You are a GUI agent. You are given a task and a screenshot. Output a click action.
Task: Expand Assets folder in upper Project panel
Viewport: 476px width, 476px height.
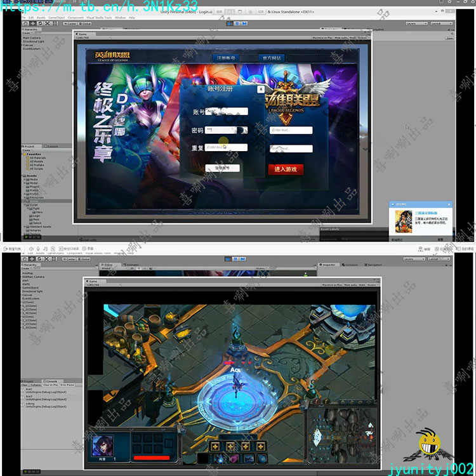(30, 176)
